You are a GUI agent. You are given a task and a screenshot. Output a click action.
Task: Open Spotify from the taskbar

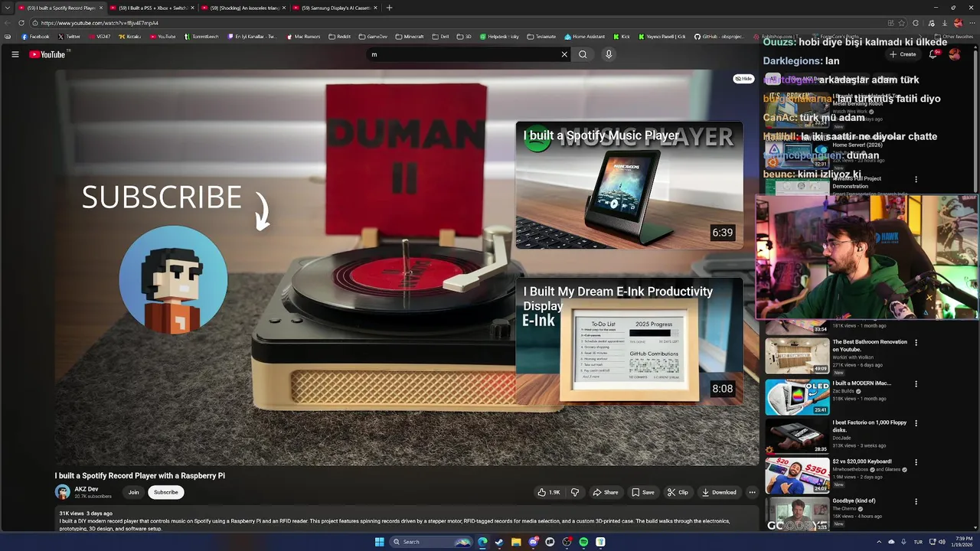point(583,542)
